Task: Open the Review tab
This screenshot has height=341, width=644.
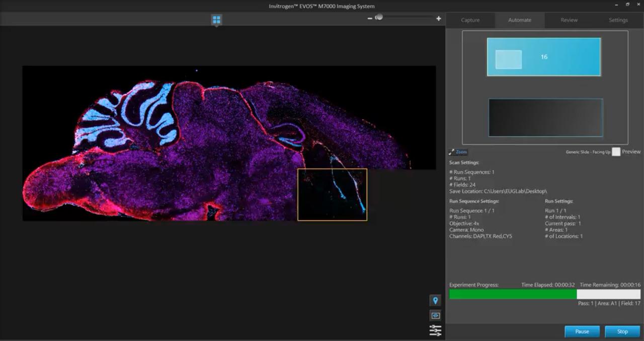Action: [569, 20]
